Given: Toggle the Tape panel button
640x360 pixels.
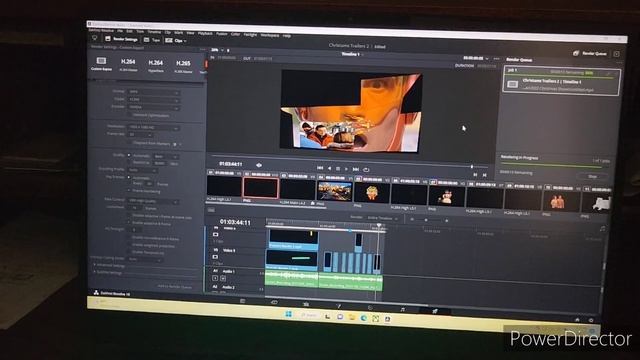Looking at the screenshot, I should [151, 40].
